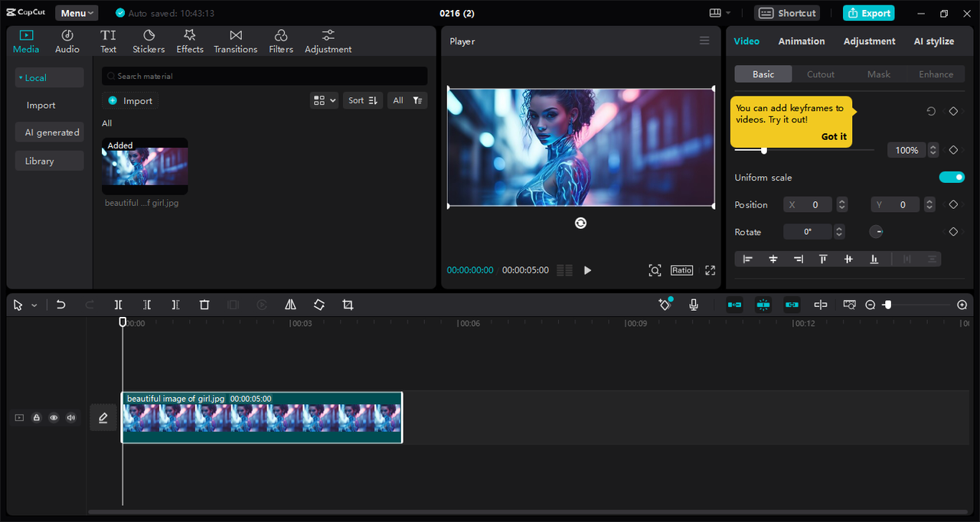Select the Mask sub-tab
Image resolution: width=980 pixels, height=522 pixels.
tap(879, 74)
